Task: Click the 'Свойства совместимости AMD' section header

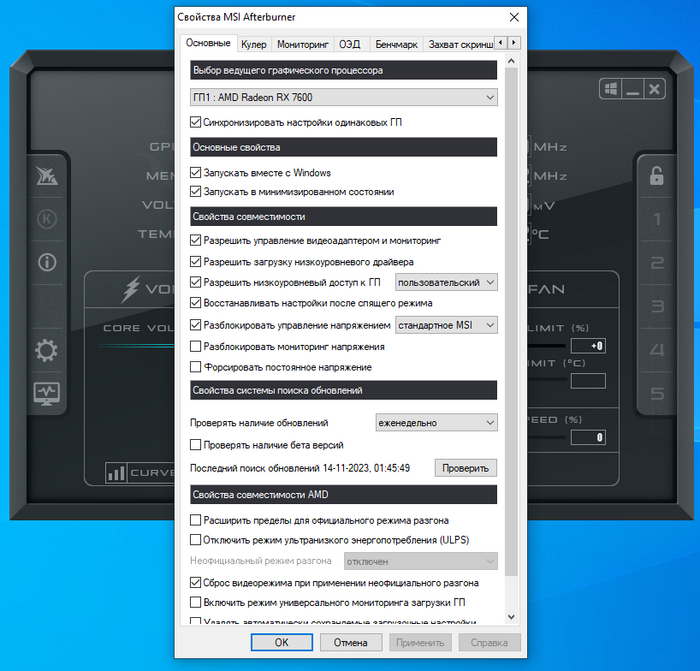Action: (344, 495)
